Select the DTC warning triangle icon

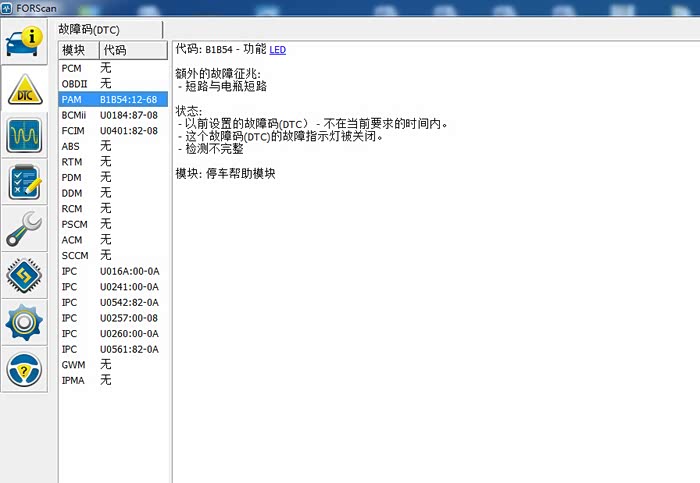coord(24,88)
